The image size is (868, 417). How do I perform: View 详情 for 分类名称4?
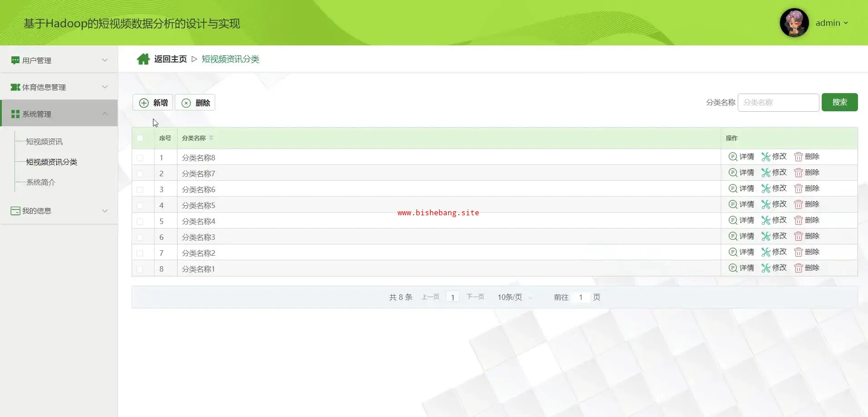[x=741, y=220]
